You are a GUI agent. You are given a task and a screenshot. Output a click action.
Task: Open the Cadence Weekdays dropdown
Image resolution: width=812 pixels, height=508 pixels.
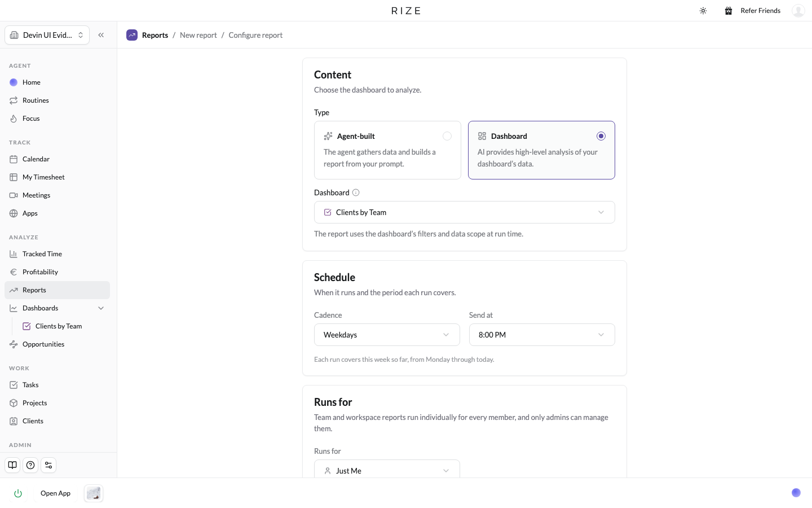coord(387,335)
